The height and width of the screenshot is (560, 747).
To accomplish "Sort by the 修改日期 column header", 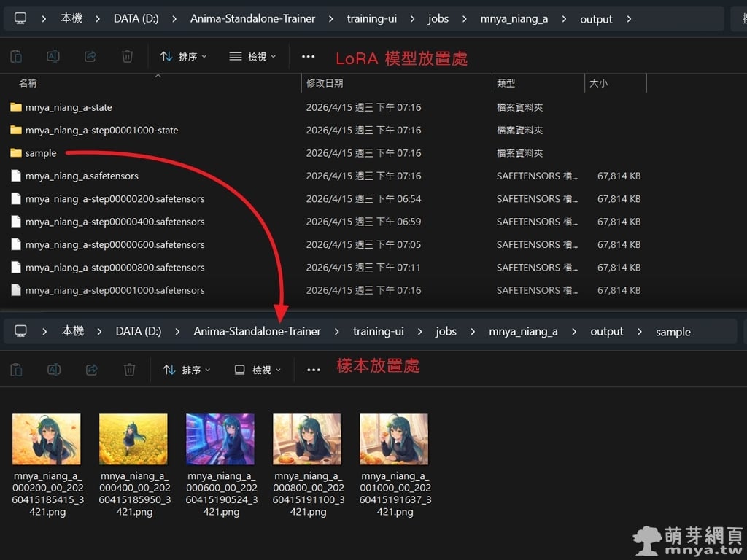I will (x=325, y=83).
